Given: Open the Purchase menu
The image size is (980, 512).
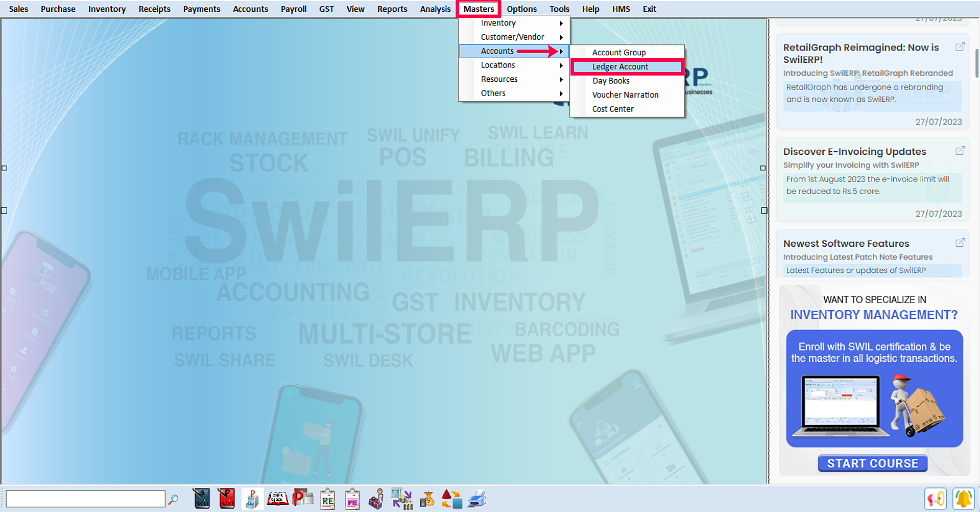Looking at the screenshot, I should tap(58, 9).
